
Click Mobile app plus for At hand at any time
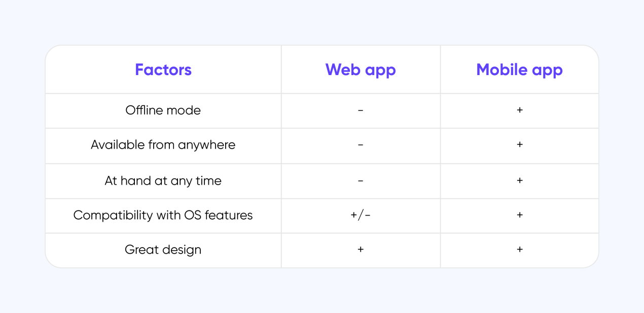click(x=520, y=180)
